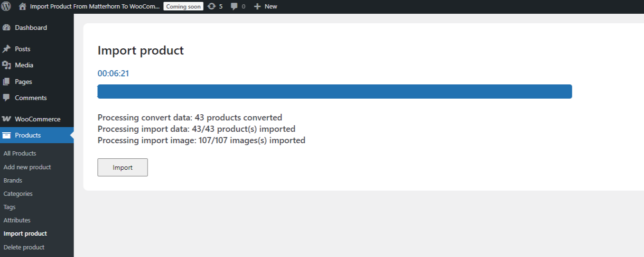
Task: Click the Products archive box icon
Action: pos(7,135)
